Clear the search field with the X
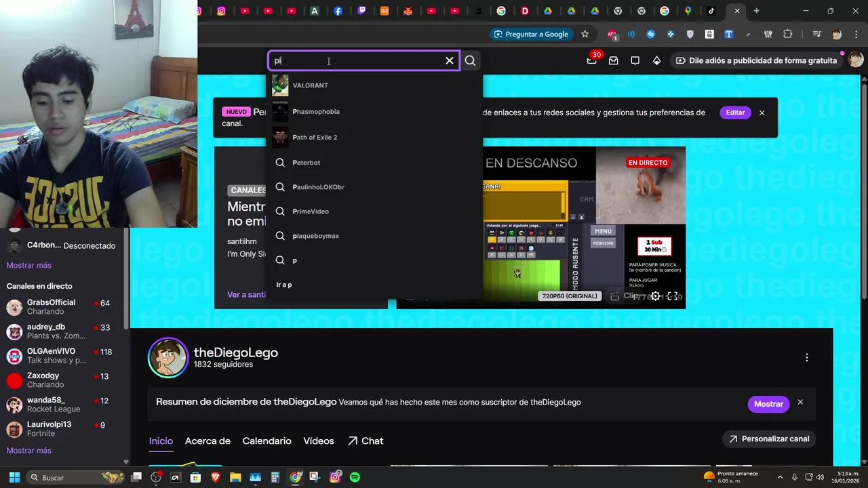This screenshot has height=488, width=868. tap(450, 60)
